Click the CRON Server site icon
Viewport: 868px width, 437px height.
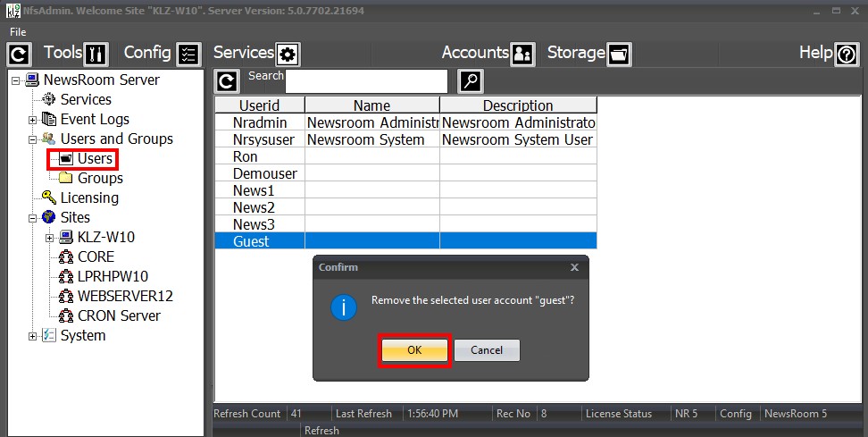pos(66,315)
